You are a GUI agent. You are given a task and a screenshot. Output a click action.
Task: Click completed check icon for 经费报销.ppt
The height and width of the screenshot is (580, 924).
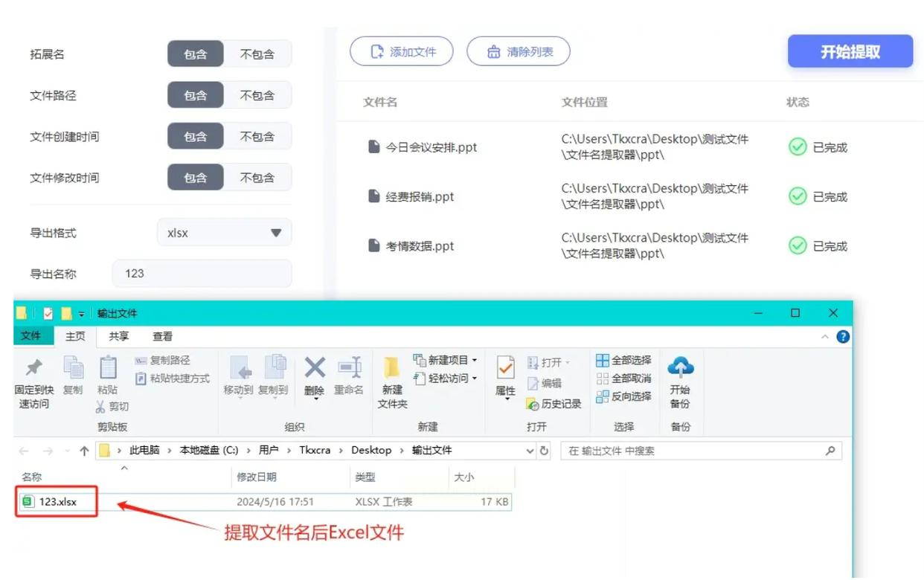(x=798, y=196)
